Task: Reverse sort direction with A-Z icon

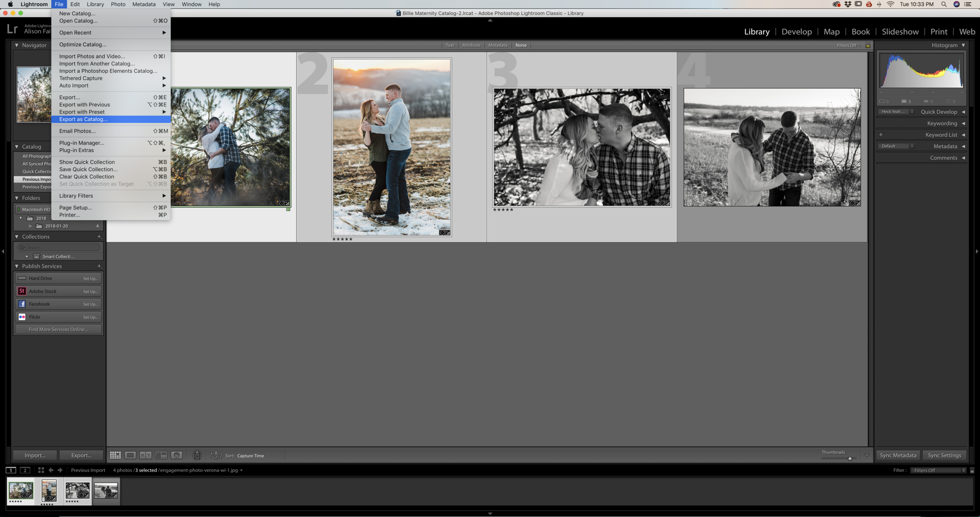Action: click(216, 455)
